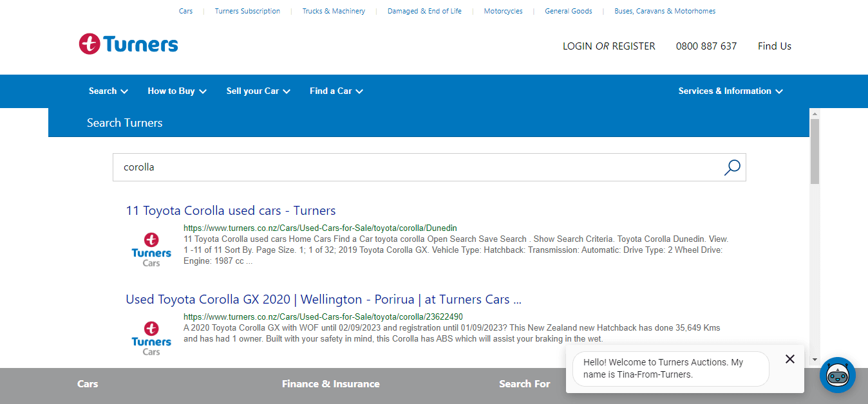Select Trucks & Machinery in the top navigation
The width and height of the screenshot is (868, 404).
pos(334,11)
